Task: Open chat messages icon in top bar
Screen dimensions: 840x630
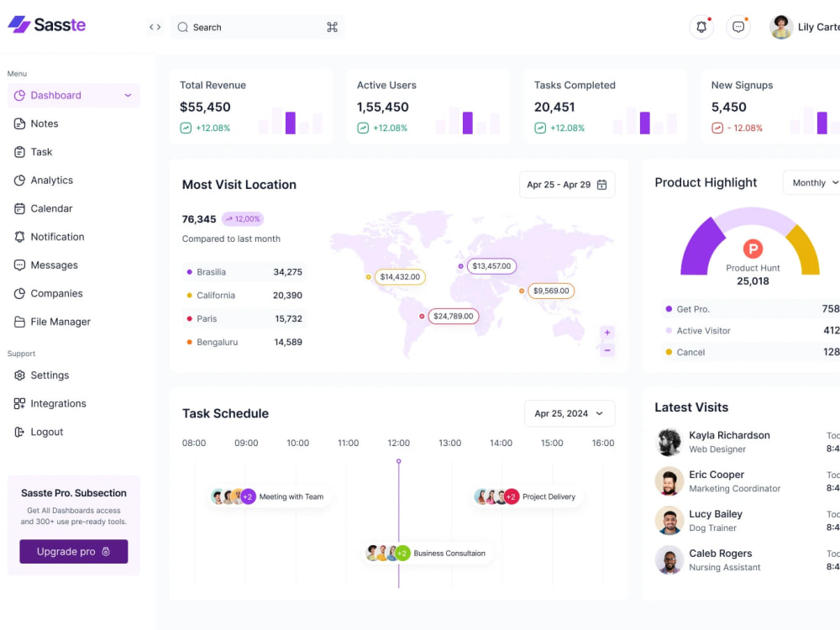Action: (738, 27)
